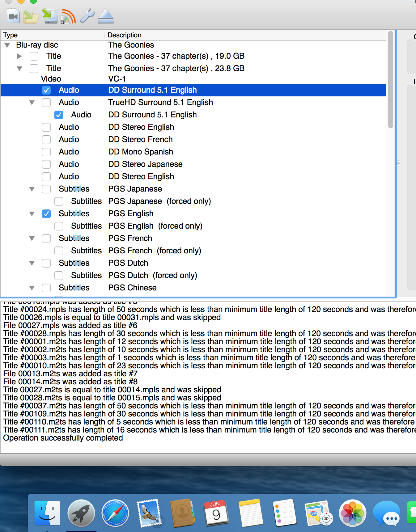Open Photos app in Dock
Image resolution: width=416 pixels, height=532 pixels.
[x=353, y=513]
